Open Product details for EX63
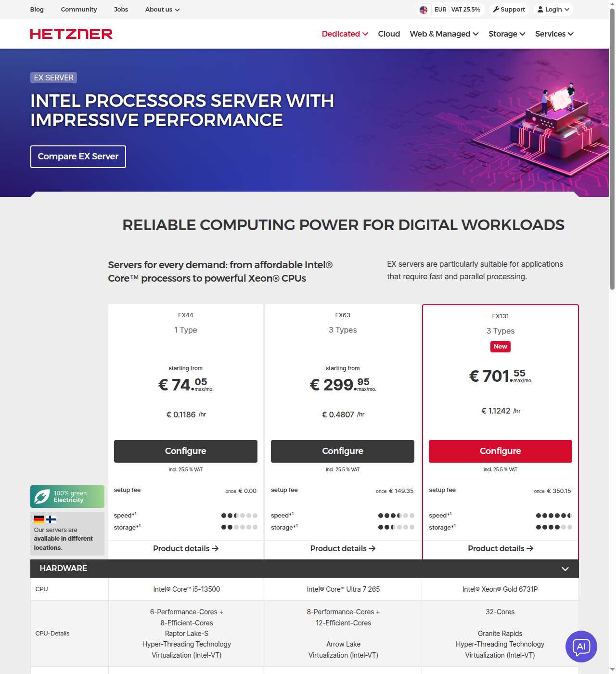Image resolution: width=616 pixels, height=674 pixels. pos(343,548)
